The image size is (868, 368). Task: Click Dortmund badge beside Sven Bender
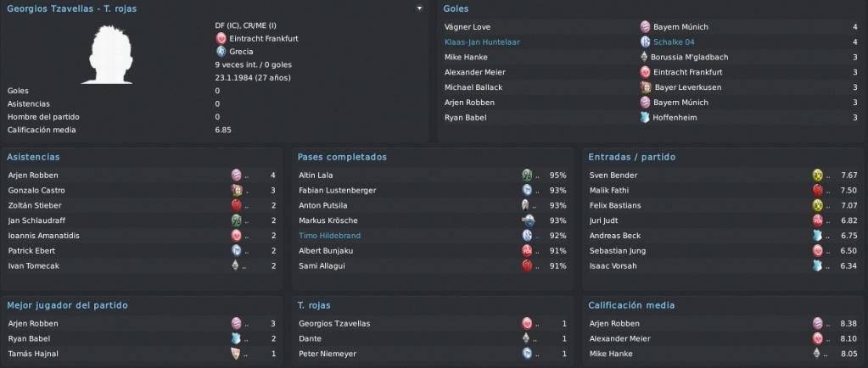click(817, 175)
